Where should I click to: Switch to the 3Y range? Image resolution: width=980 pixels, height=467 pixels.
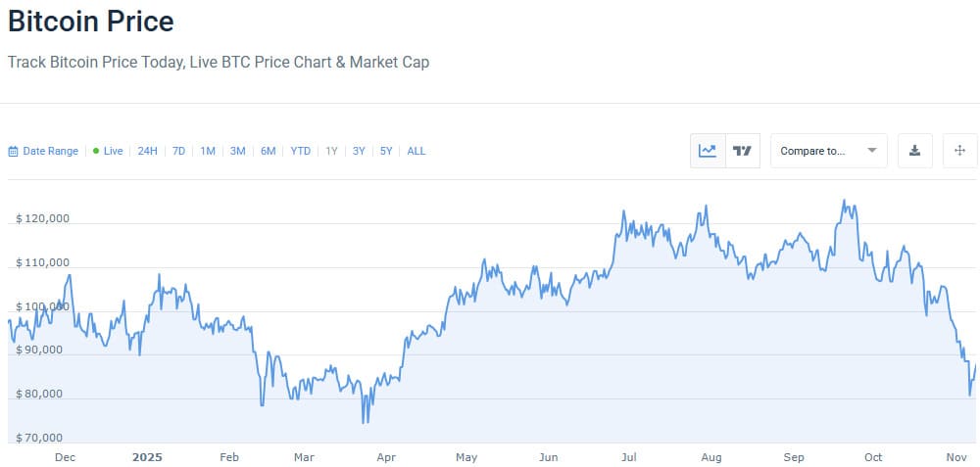[x=359, y=151]
